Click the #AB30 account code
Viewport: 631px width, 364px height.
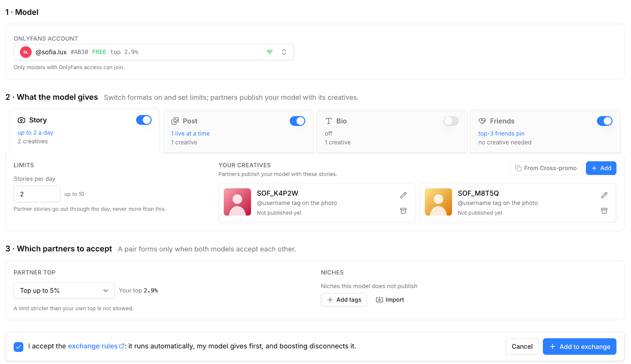79,52
